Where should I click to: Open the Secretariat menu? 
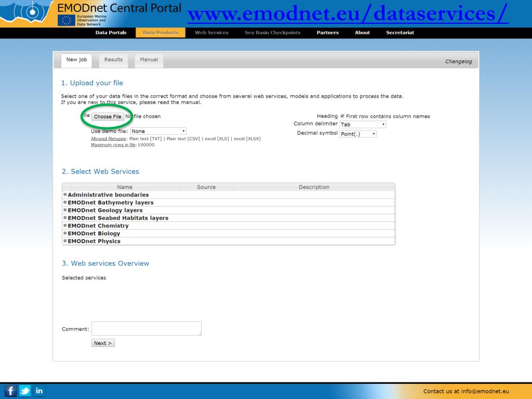click(400, 33)
